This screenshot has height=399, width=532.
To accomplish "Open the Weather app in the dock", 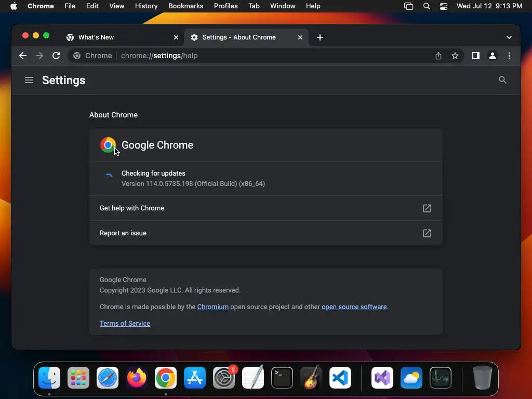I will [x=411, y=378].
